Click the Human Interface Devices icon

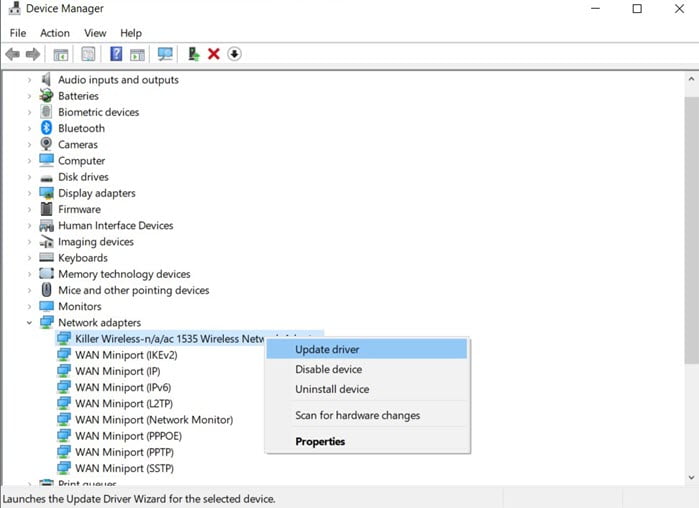tap(46, 225)
